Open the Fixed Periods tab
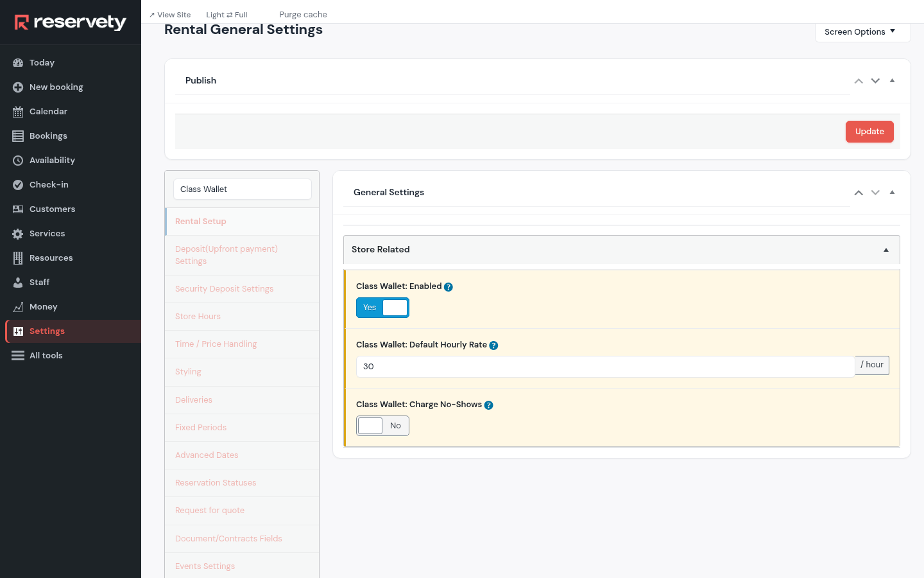Viewport: 924px width, 578px height. pos(242,428)
